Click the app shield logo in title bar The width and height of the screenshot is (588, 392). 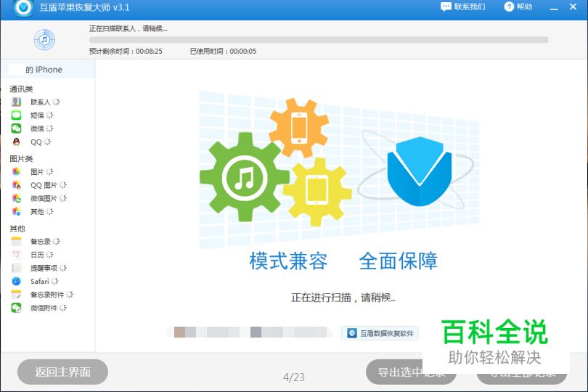pos(23,8)
